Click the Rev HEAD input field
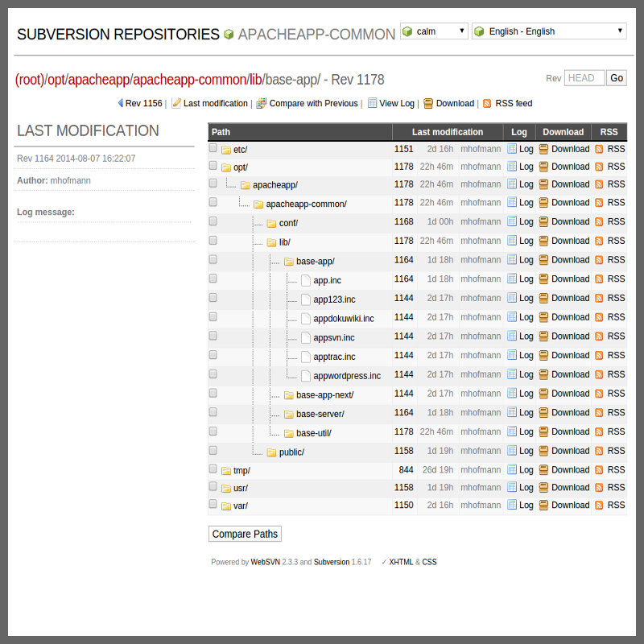 pyautogui.click(x=584, y=78)
